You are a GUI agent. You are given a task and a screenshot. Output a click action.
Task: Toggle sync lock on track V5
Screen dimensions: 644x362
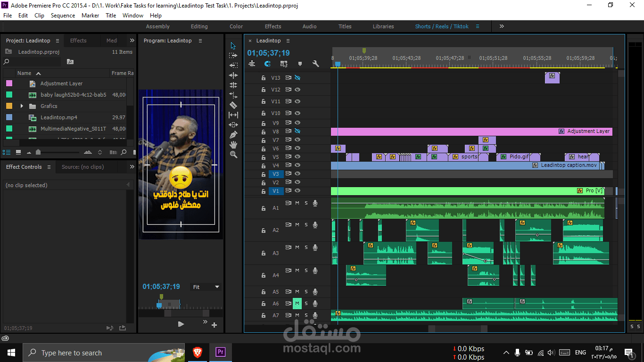(x=289, y=157)
